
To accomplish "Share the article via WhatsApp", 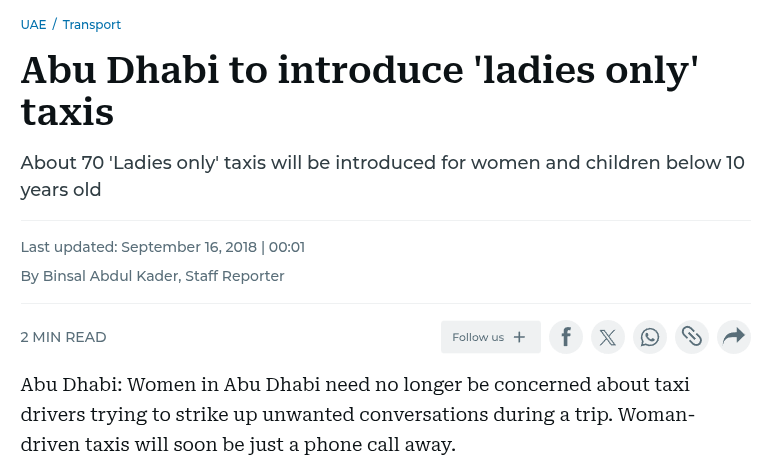I will point(650,337).
